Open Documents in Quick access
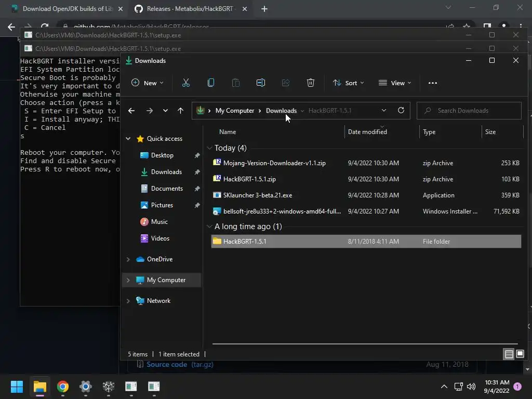The image size is (532, 399). click(x=167, y=188)
